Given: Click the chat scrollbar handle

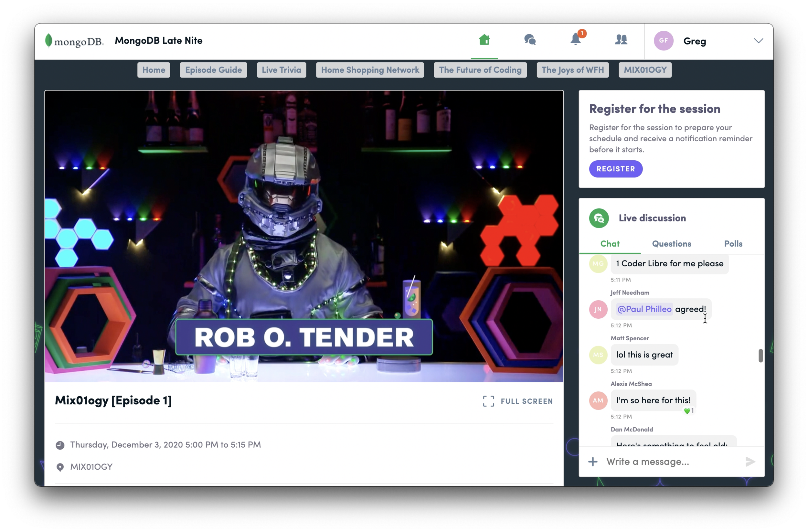Looking at the screenshot, I should point(760,356).
